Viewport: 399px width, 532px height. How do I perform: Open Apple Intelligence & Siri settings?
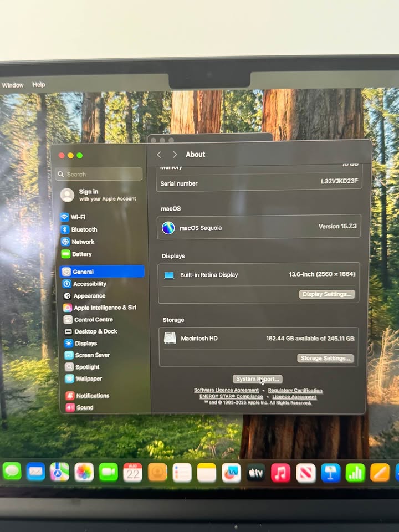[x=100, y=308]
